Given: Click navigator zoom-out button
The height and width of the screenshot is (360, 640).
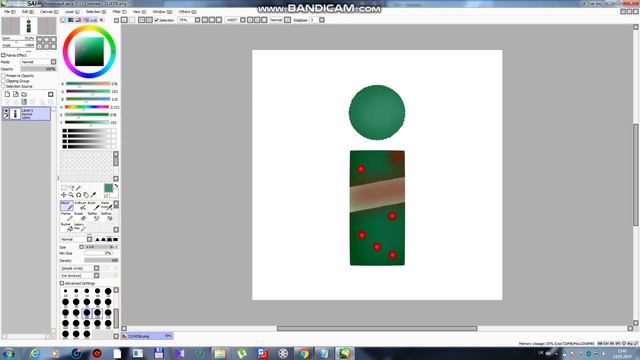Looking at the screenshot, I should point(40,39).
